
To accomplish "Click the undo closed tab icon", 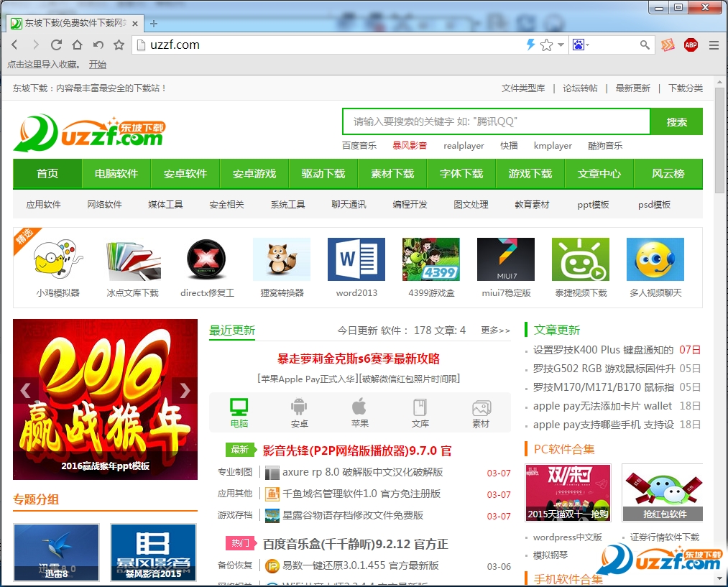I will (x=98, y=45).
